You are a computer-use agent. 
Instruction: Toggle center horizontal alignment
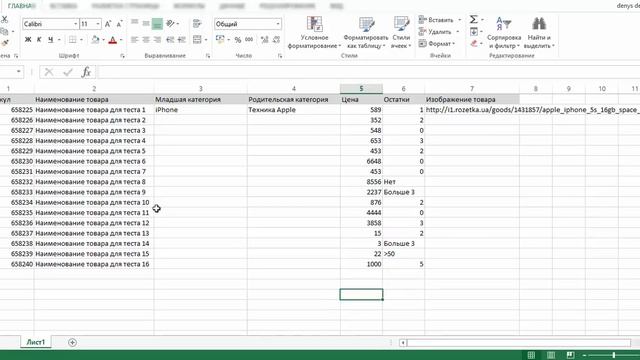146,40
